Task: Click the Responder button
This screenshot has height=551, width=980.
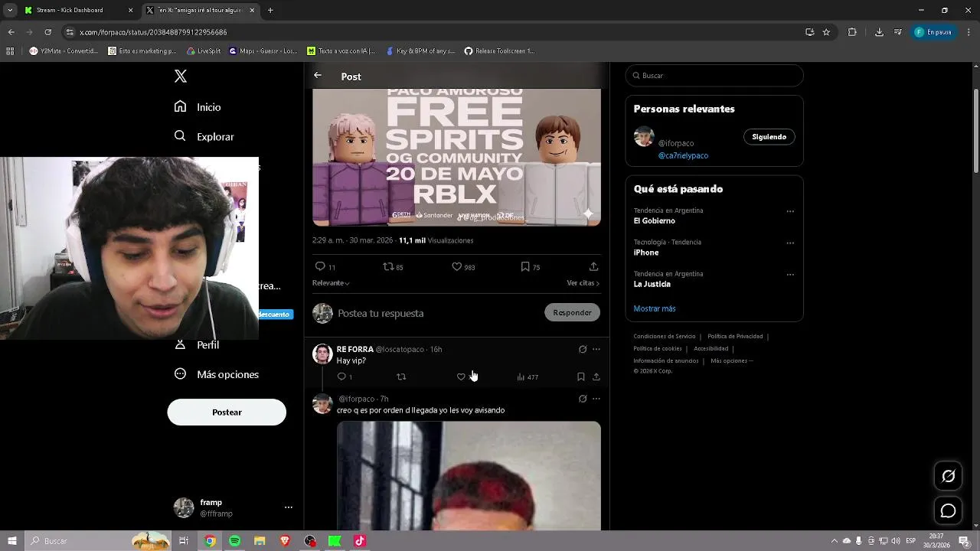Action: click(572, 313)
